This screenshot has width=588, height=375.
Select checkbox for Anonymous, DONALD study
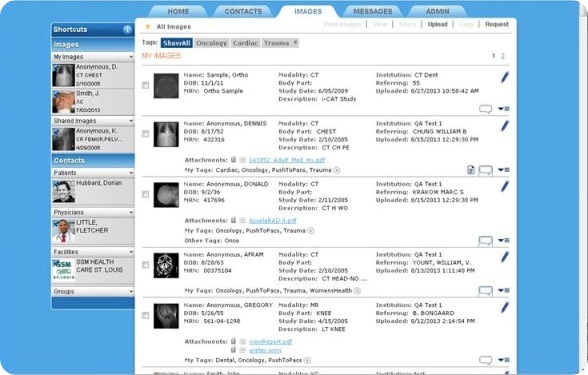(x=146, y=194)
